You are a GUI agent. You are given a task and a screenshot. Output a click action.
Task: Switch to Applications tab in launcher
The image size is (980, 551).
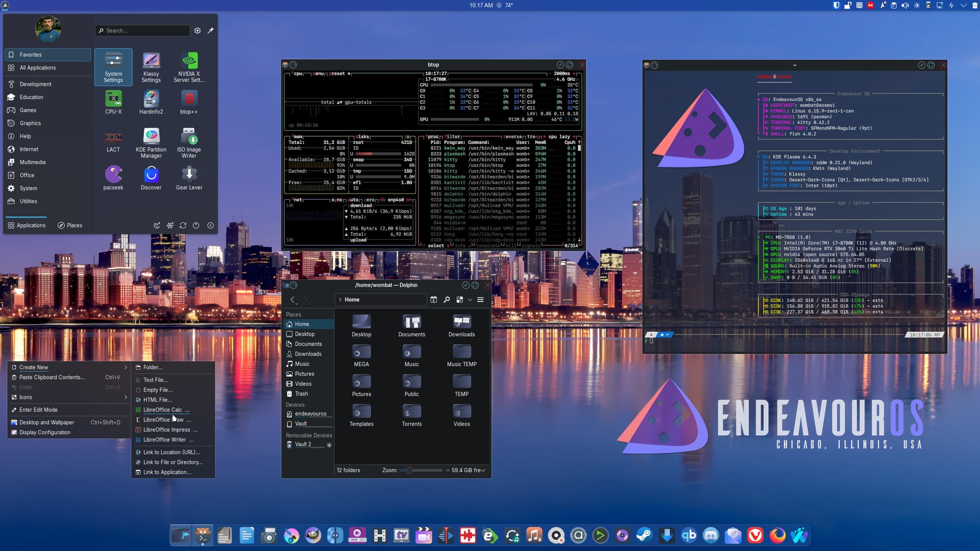(27, 225)
